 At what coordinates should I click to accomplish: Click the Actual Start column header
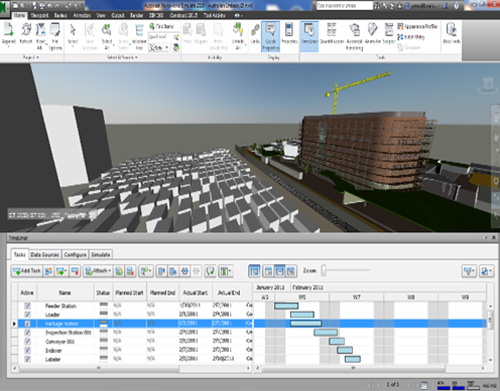point(195,293)
